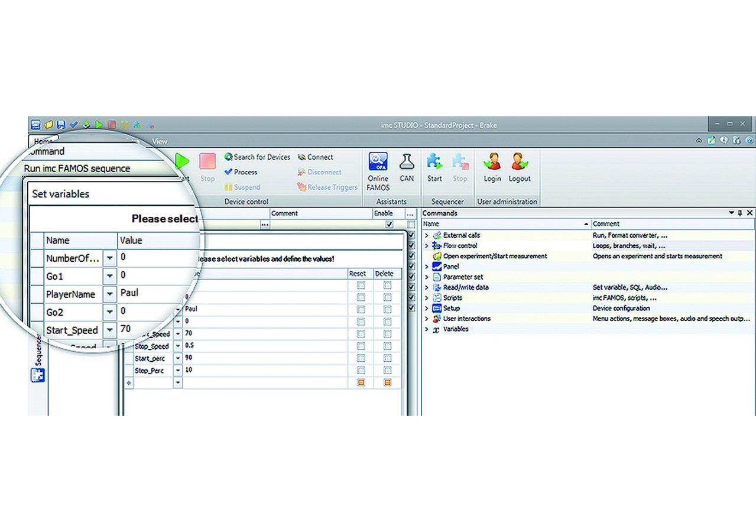
Task: Expand the Read/write data command group
Action: click(427, 287)
